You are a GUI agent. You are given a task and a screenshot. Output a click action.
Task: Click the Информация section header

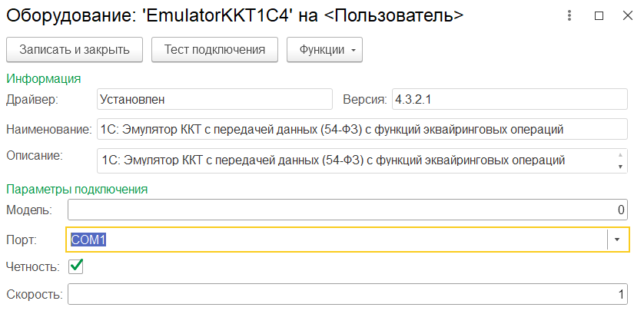pos(44,78)
